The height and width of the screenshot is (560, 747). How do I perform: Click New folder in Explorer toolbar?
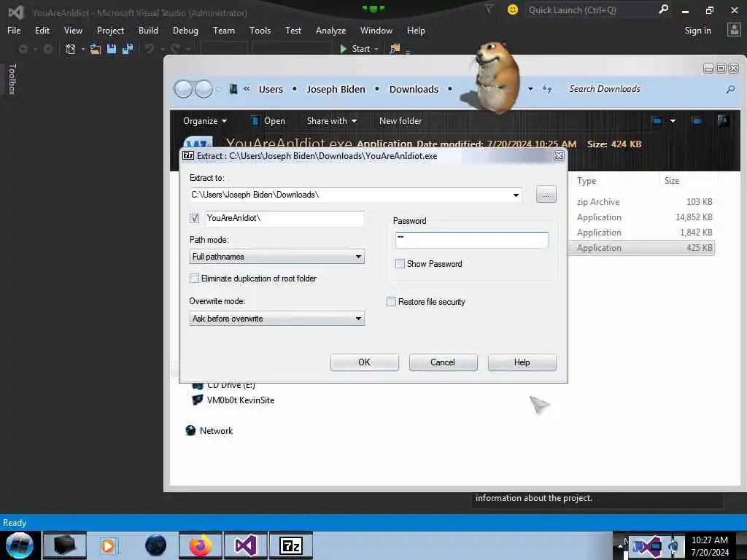400,121
